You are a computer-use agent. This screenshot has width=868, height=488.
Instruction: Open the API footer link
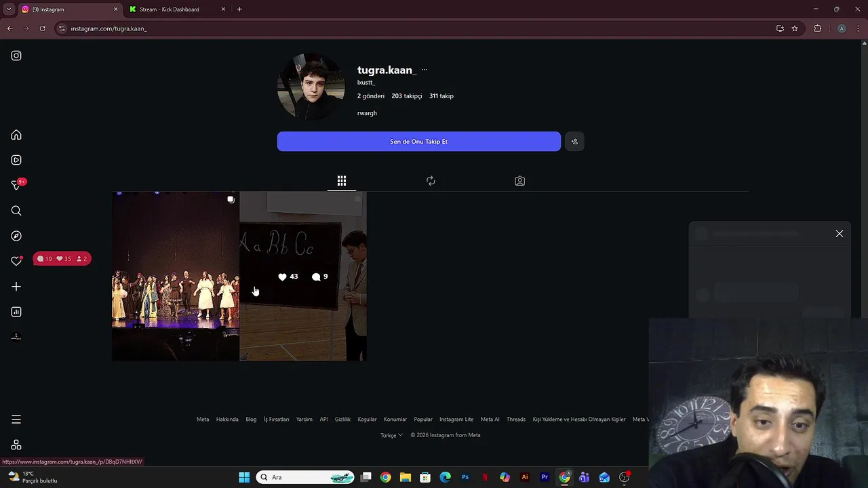323,420
